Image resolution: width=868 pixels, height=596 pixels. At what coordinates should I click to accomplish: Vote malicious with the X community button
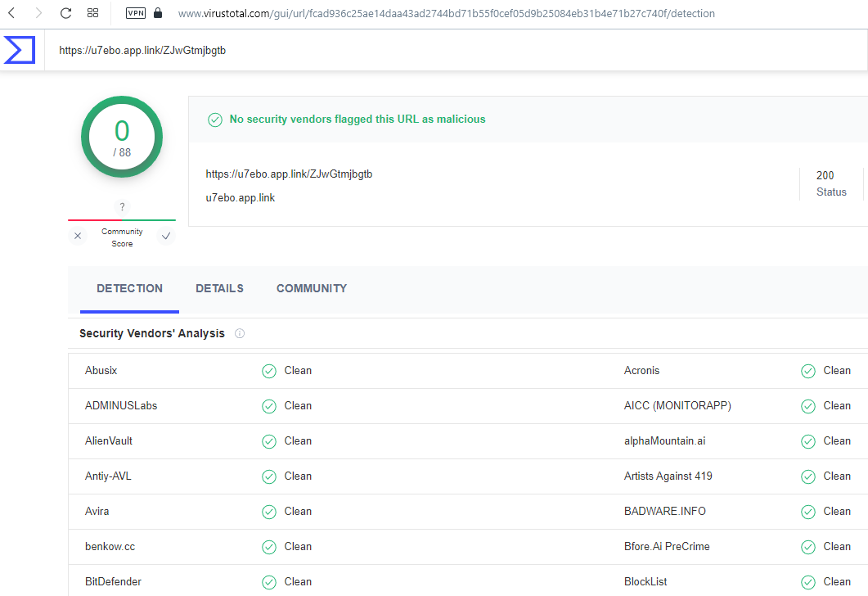78,236
